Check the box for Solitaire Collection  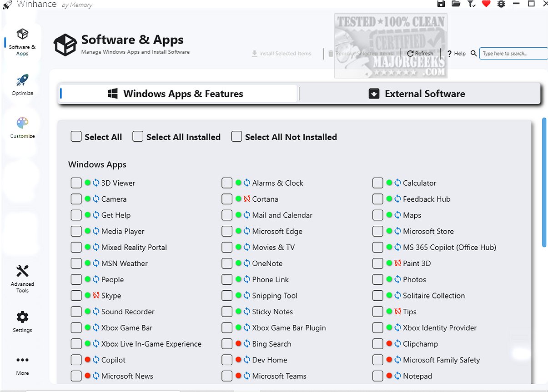coord(377,296)
